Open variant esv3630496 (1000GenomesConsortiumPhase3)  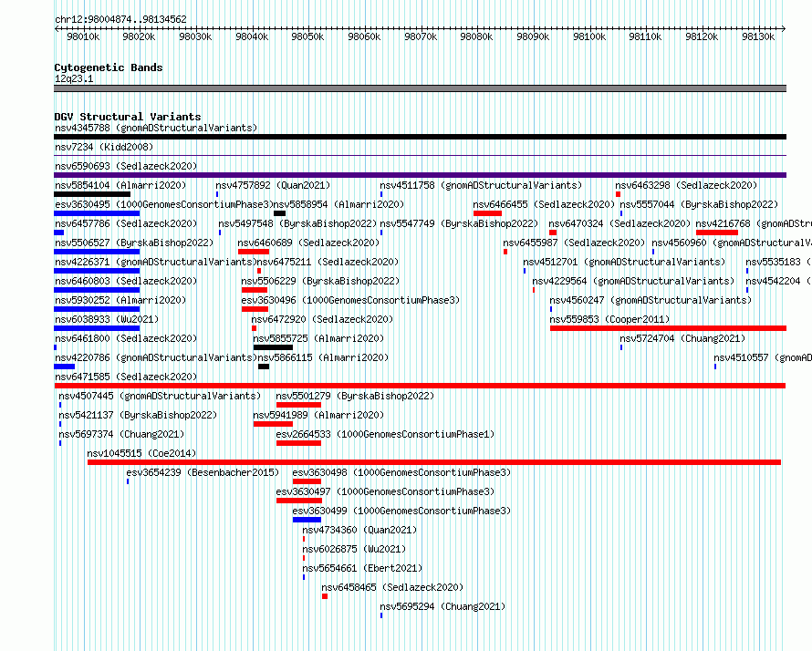350,300
